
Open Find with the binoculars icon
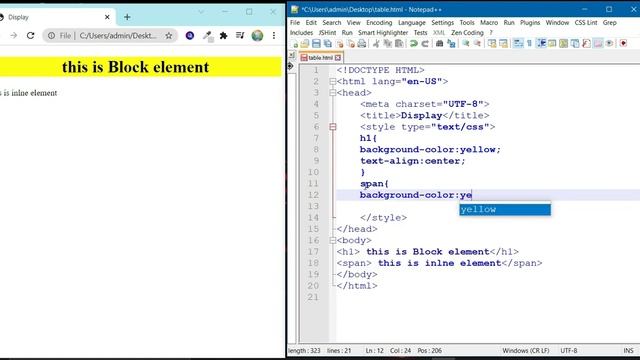pyautogui.click(x=440, y=44)
